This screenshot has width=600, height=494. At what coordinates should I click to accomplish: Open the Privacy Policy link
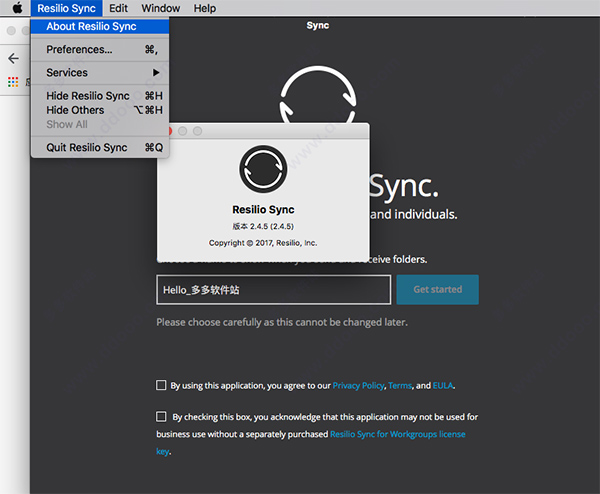tap(358, 385)
